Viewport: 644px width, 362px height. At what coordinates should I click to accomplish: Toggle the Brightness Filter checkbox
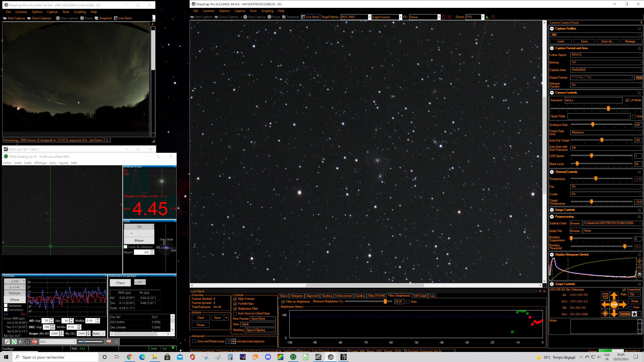(x=235, y=309)
